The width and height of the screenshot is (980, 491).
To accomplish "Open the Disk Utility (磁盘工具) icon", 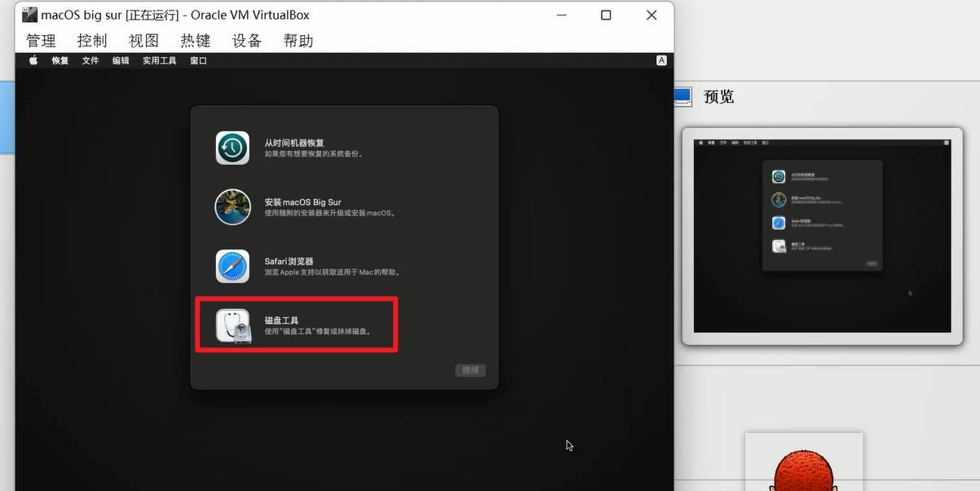I will (x=232, y=325).
